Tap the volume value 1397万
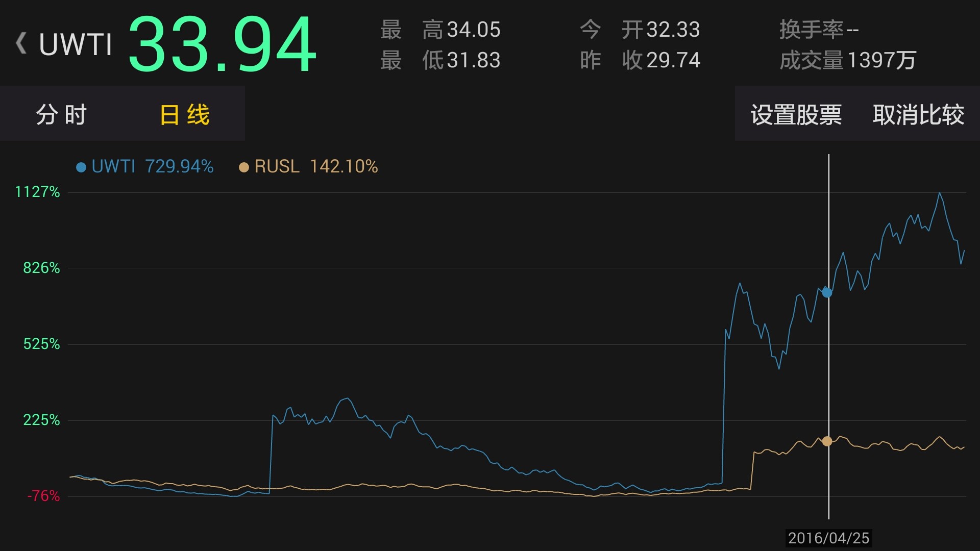The width and height of the screenshot is (980, 551). tap(882, 60)
